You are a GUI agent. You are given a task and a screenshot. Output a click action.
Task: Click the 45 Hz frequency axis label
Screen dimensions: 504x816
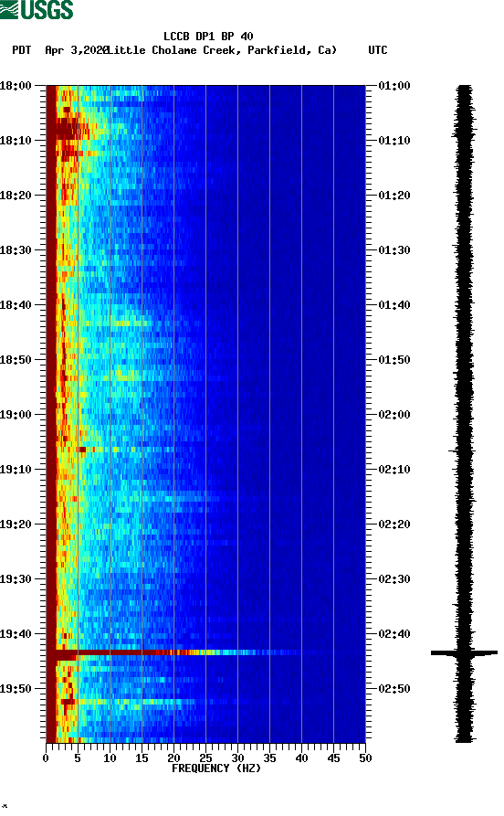(x=333, y=758)
